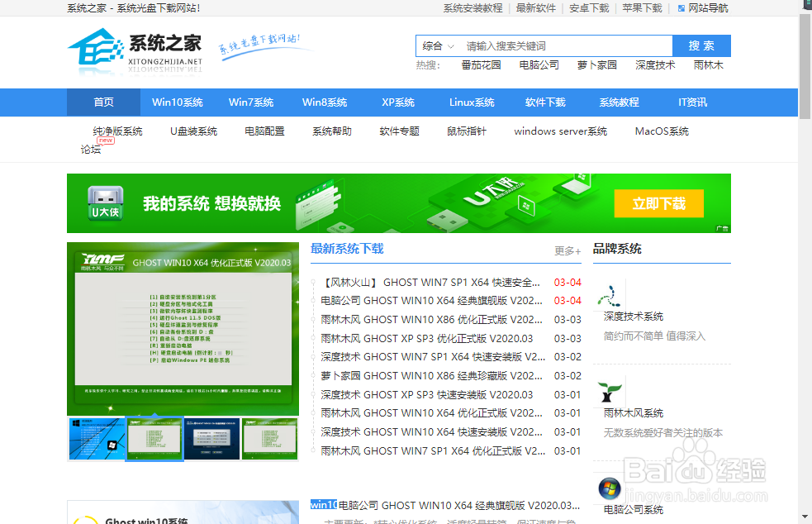Open the 深度技术系统 brand icon
812x524 pixels.
coord(609,296)
